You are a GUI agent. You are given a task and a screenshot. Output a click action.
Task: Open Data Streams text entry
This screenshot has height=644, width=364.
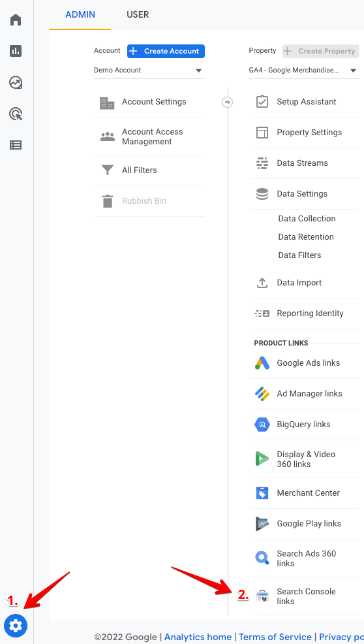[x=303, y=163]
